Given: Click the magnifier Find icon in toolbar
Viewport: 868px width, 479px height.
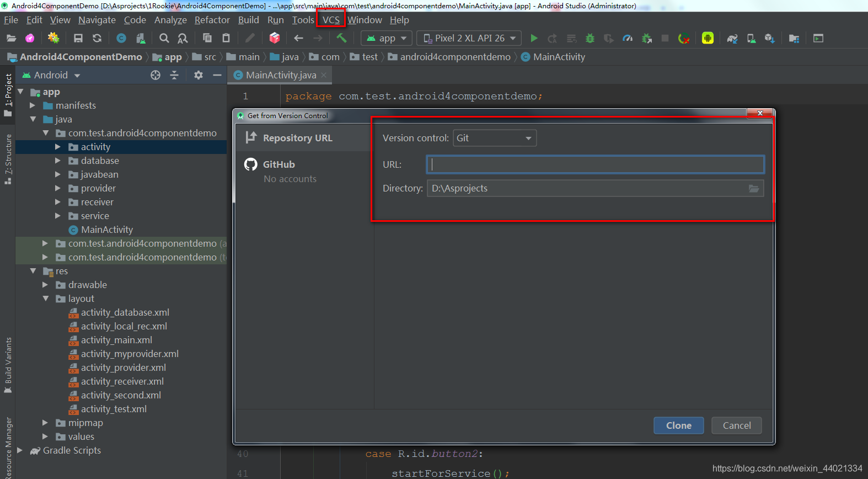Looking at the screenshot, I should click(164, 38).
